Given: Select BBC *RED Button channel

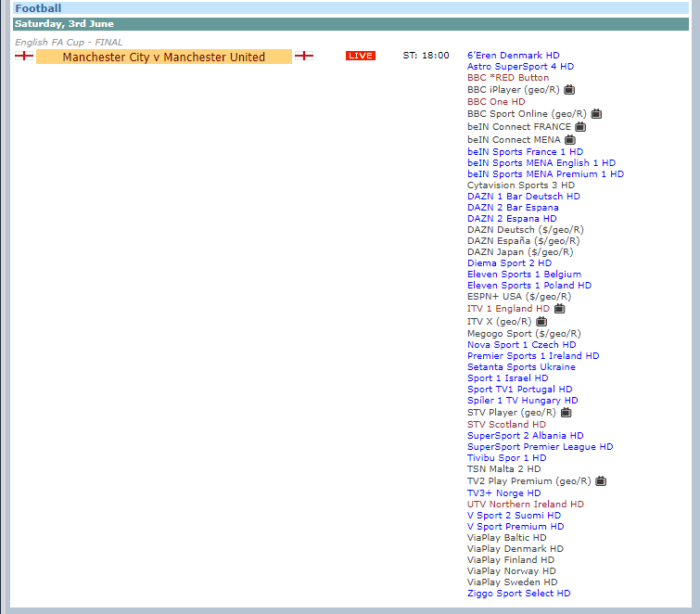Looking at the screenshot, I should pos(508,78).
